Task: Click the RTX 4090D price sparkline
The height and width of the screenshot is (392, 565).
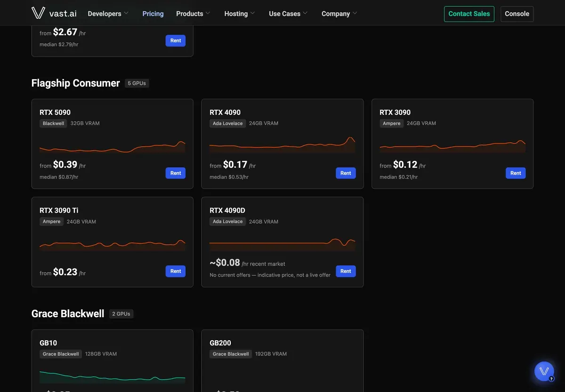Action: click(282, 244)
